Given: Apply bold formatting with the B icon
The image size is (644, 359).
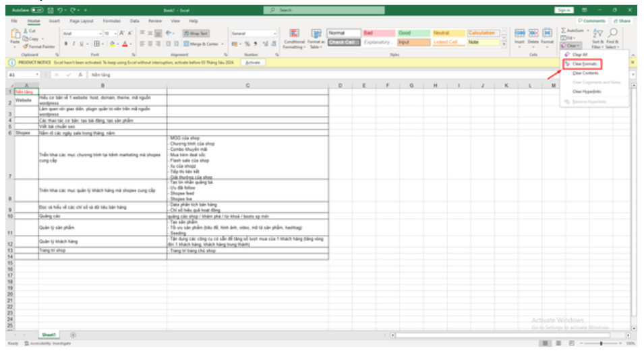Looking at the screenshot, I should pos(66,44).
